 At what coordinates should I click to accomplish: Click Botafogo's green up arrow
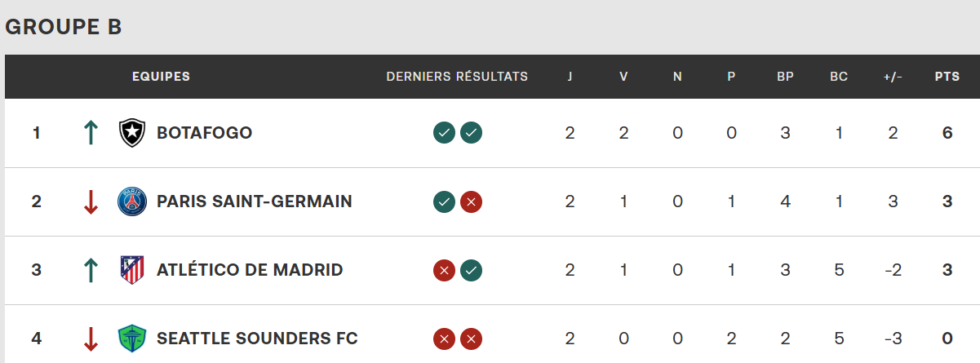coord(91,132)
